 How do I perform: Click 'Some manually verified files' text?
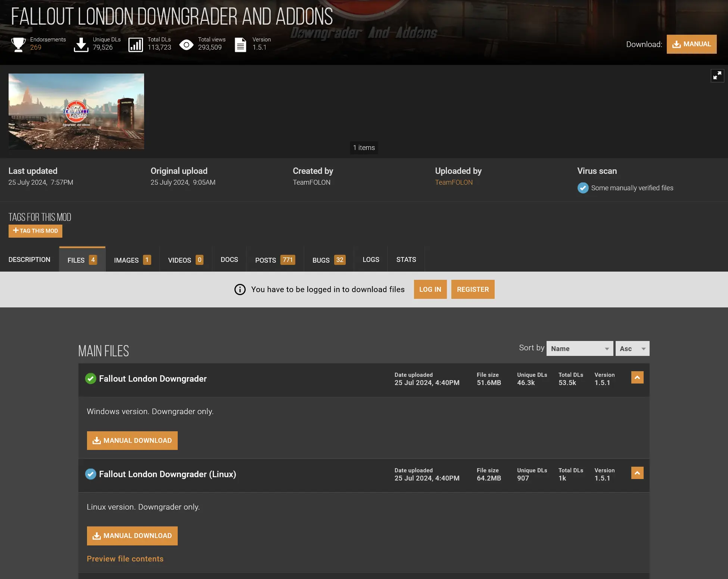632,188
